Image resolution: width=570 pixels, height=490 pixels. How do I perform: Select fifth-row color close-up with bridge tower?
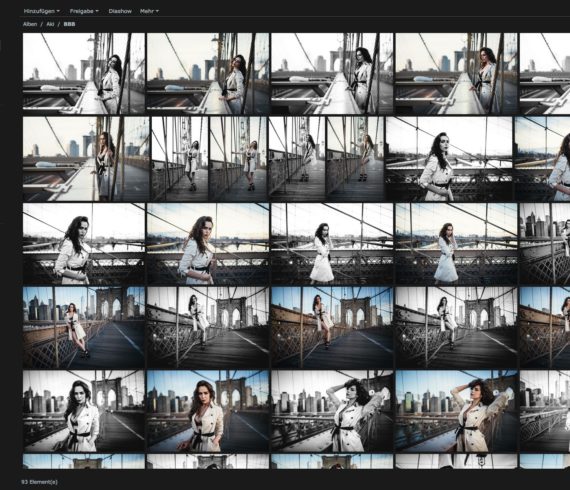coord(208,411)
